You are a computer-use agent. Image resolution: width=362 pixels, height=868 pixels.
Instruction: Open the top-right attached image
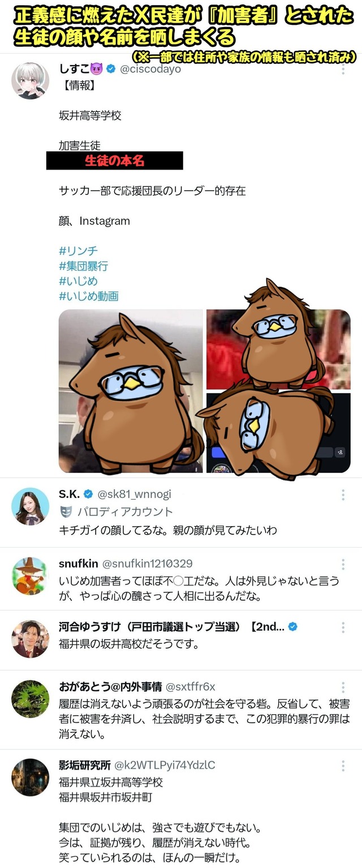(x=278, y=350)
